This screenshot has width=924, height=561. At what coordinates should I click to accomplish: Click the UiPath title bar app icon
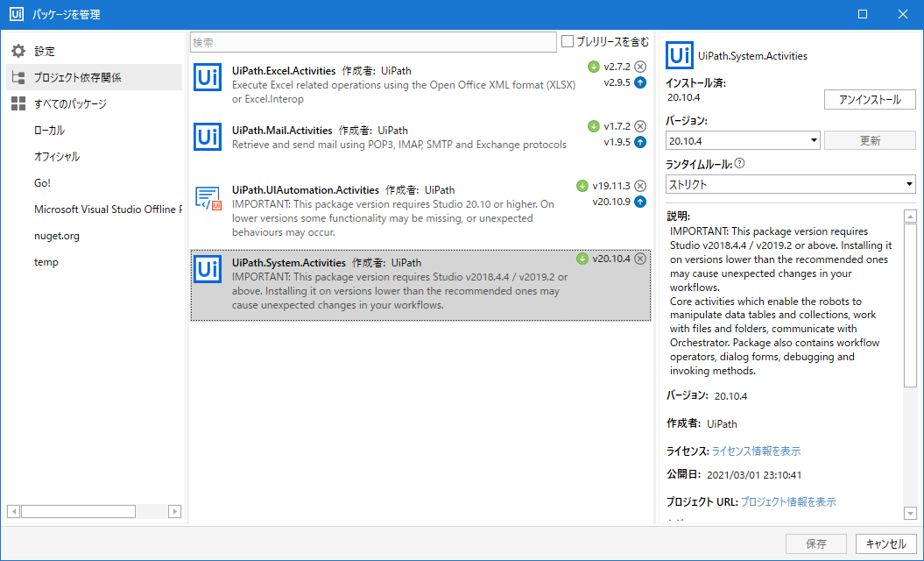[x=17, y=14]
